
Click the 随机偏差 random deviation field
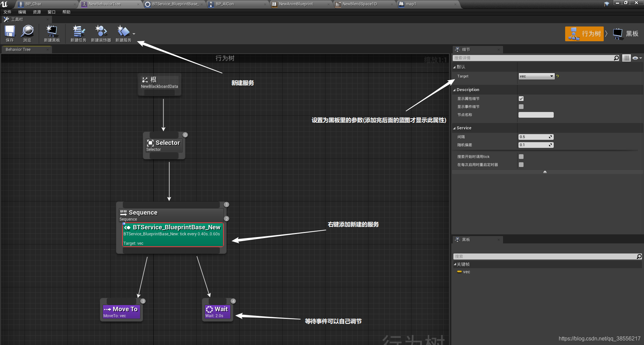[536, 145]
